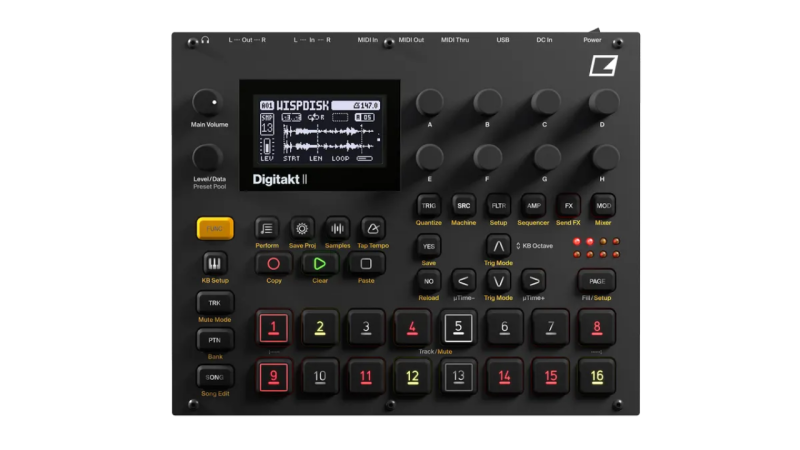
Task: Confirm with the YES button
Action: click(429, 246)
